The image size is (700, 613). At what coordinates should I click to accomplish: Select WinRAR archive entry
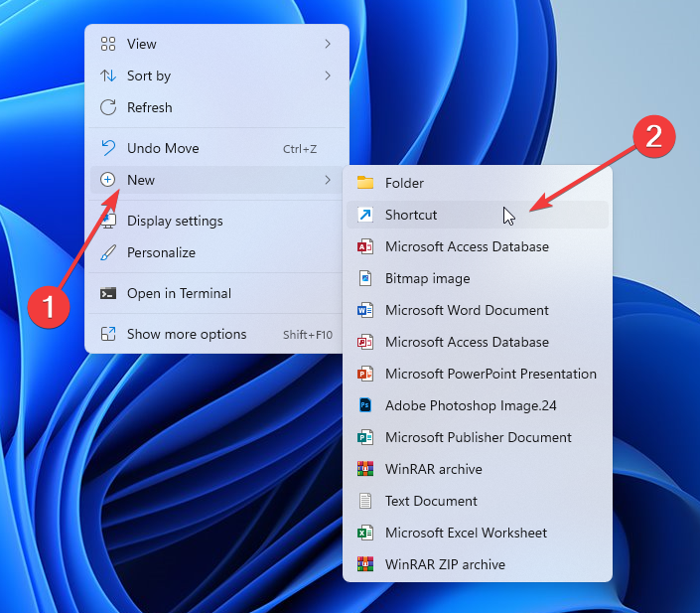click(x=478, y=469)
